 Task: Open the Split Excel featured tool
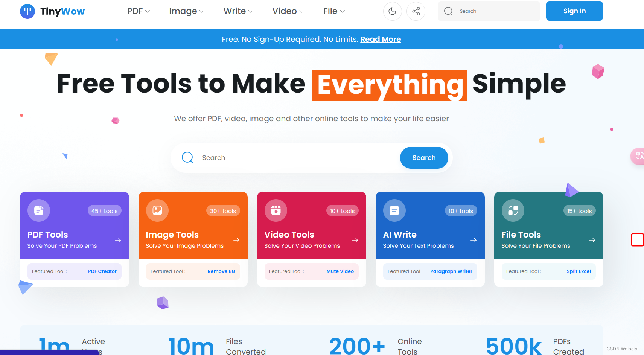(579, 271)
